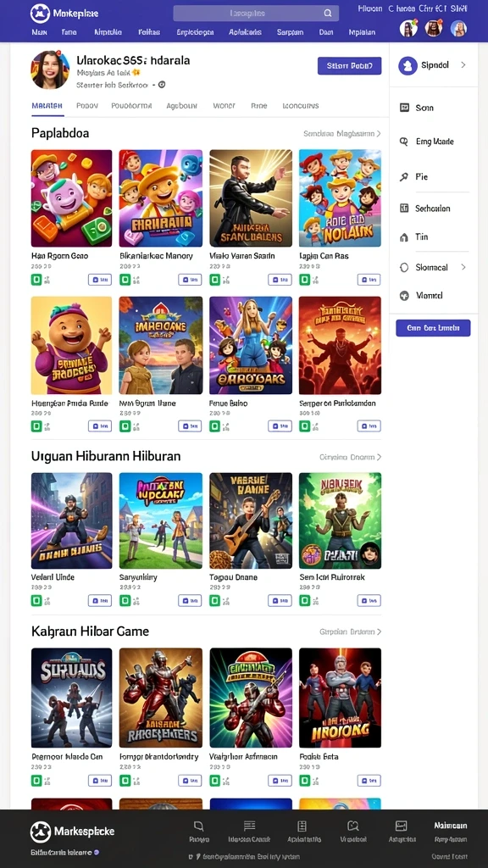The width and height of the screenshot is (488, 868).
Task: Switch to the Poudtorma tab
Action: coord(131,105)
